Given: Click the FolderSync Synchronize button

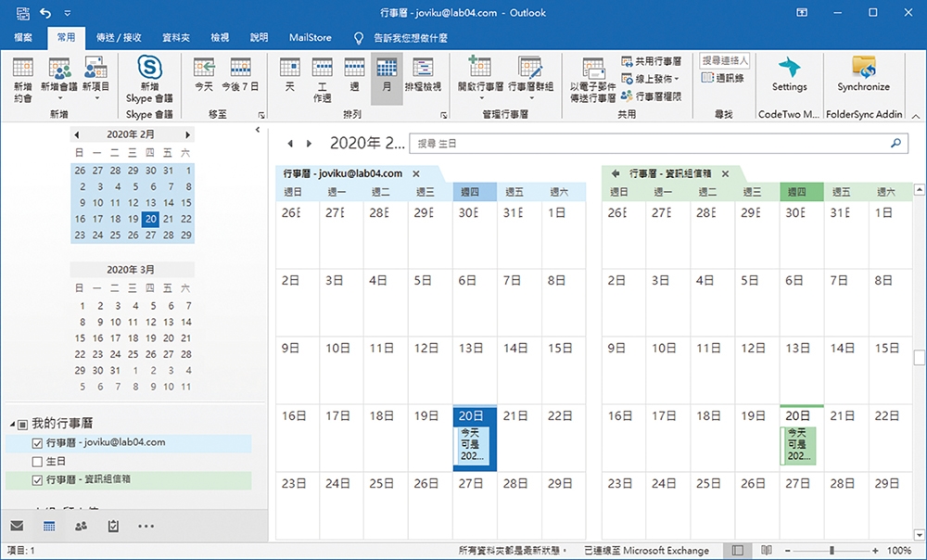Looking at the screenshot, I should pos(863,75).
